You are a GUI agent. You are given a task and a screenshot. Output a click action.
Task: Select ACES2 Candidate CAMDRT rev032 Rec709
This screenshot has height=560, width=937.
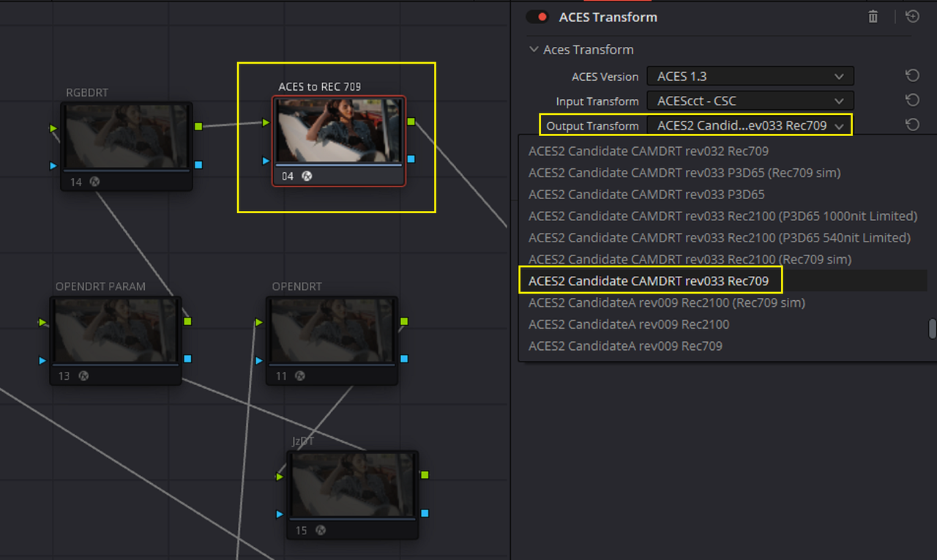point(649,151)
